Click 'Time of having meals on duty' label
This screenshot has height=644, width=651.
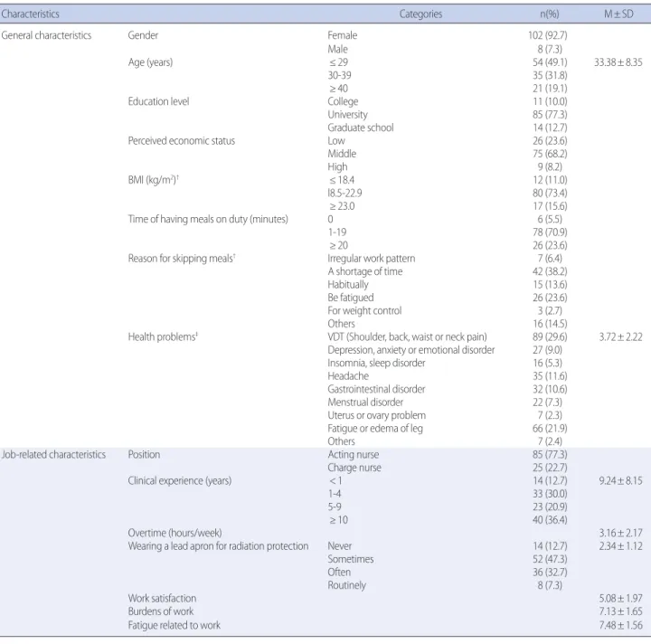pos(208,219)
